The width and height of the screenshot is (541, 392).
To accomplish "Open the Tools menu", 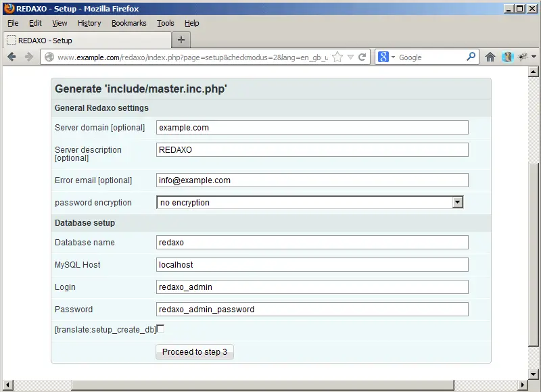I will 165,23.
